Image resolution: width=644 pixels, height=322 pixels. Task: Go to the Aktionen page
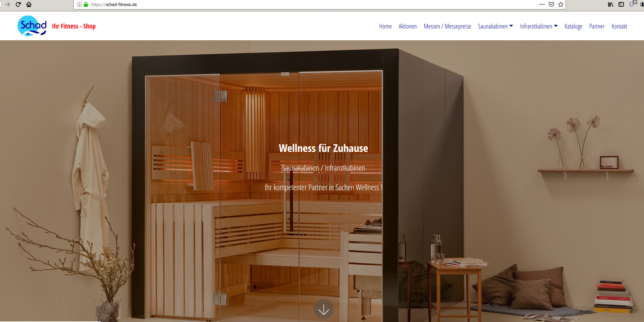tap(408, 26)
